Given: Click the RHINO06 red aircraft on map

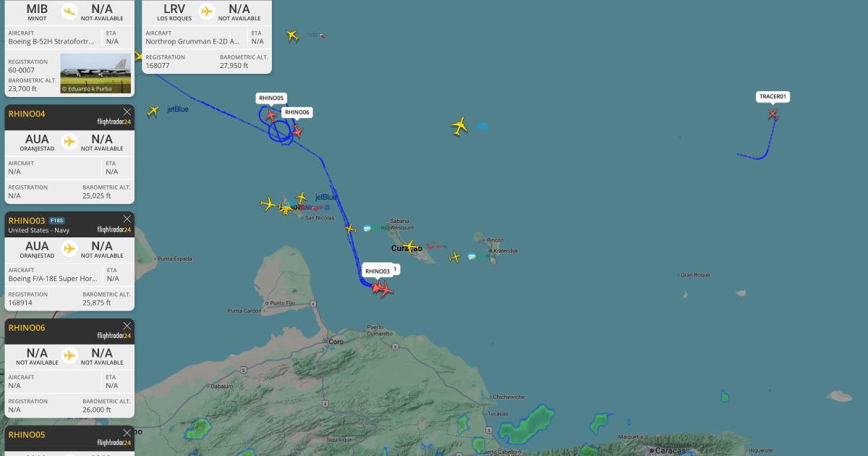Looking at the screenshot, I should [x=297, y=132].
